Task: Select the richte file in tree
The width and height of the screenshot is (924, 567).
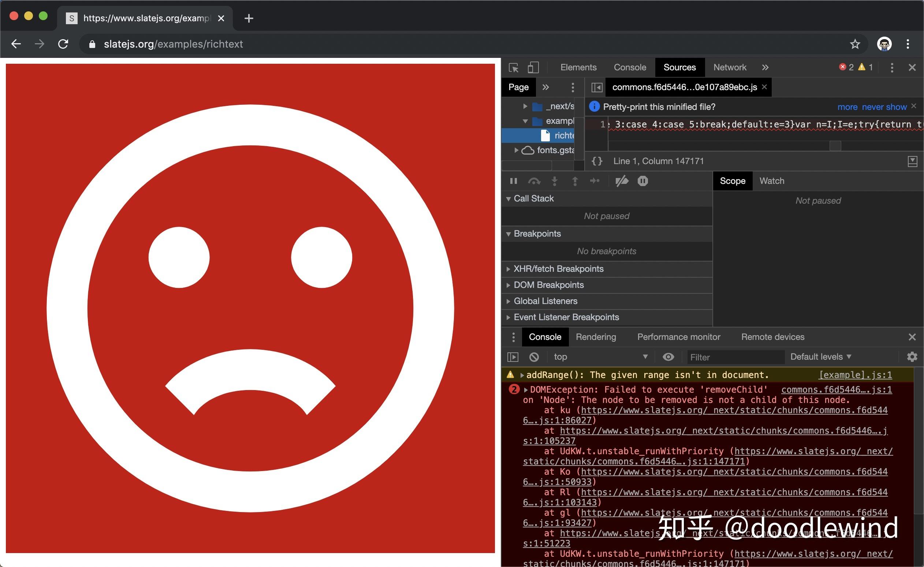Action: click(x=538, y=136)
